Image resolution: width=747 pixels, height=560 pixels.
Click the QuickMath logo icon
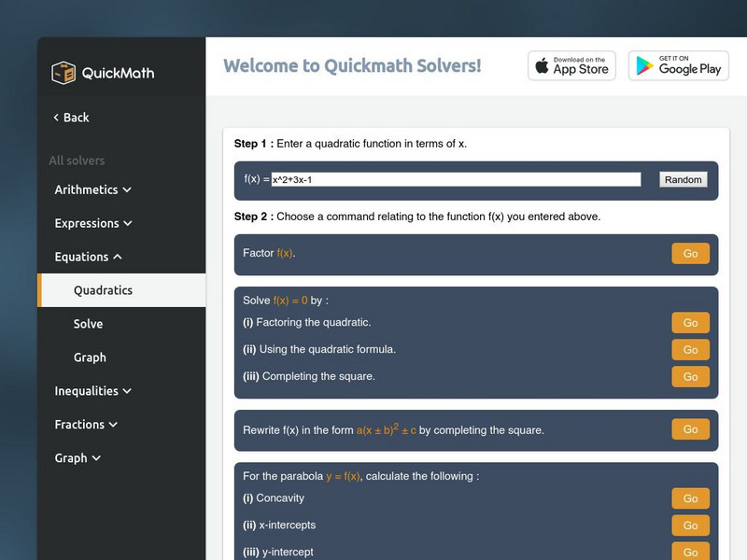(x=63, y=73)
